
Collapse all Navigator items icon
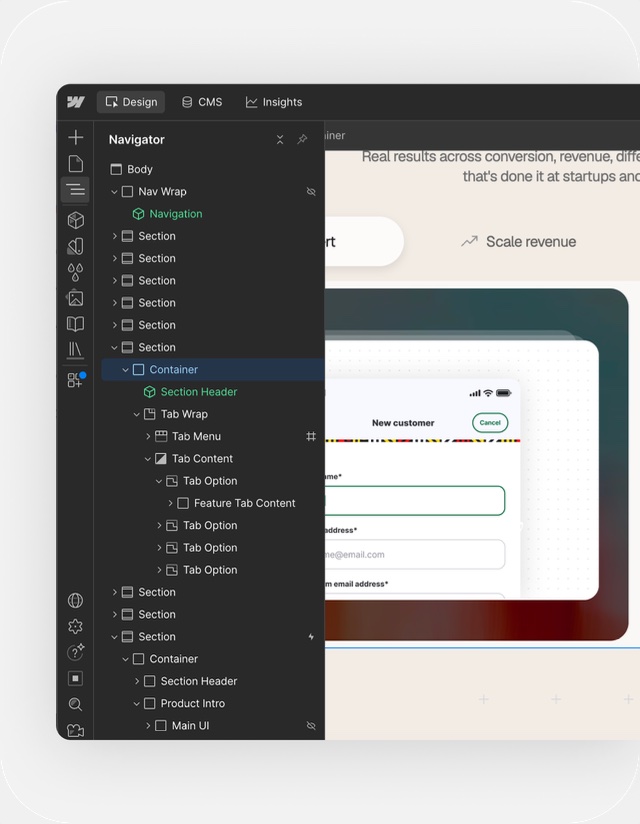click(x=280, y=139)
